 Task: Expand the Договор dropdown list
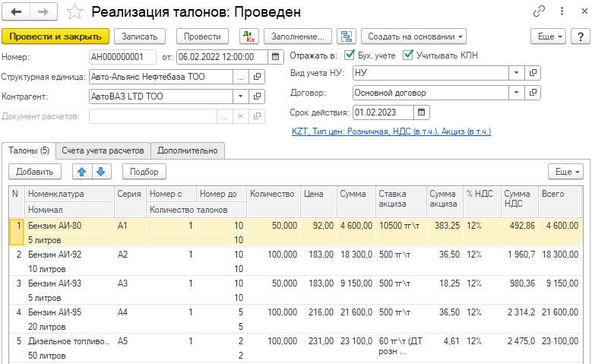pyautogui.click(x=516, y=92)
